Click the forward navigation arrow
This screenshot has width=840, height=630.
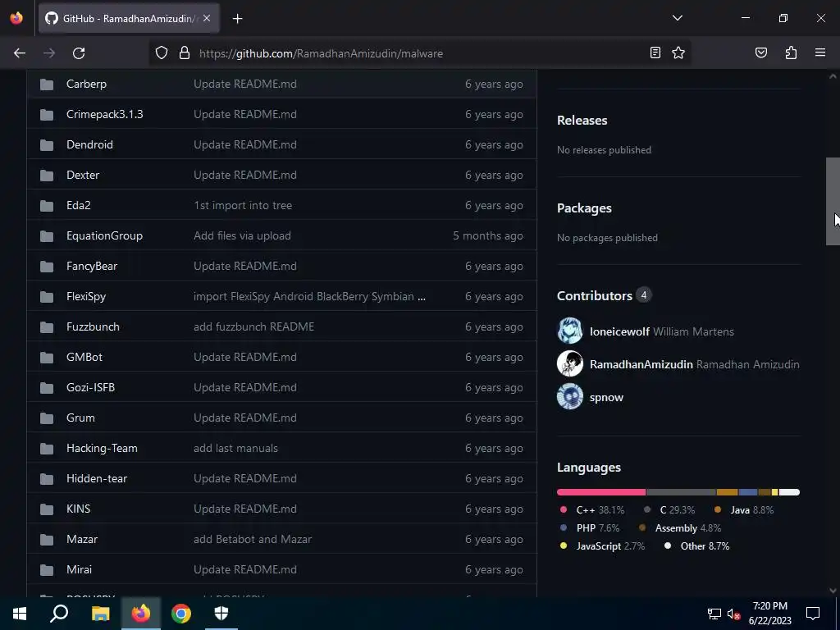pyautogui.click(x=49, y=53)
